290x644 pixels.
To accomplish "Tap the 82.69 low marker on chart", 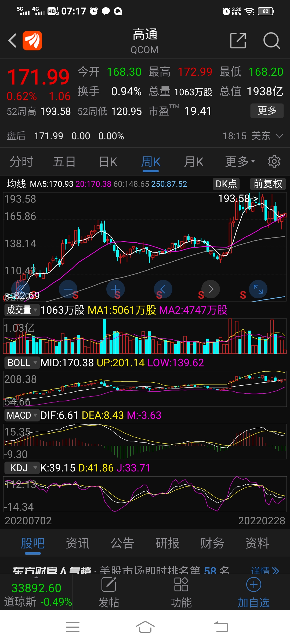I will coord(23,295).
